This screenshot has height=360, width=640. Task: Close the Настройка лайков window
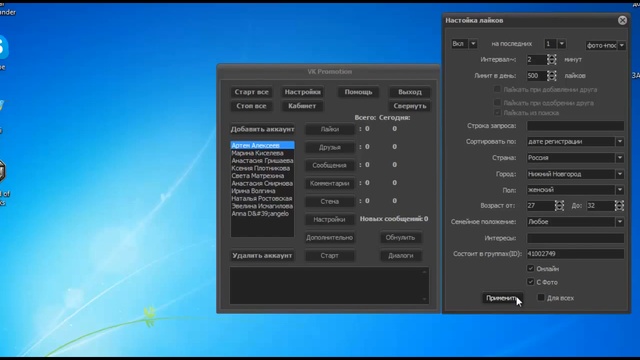click(622, 20)
